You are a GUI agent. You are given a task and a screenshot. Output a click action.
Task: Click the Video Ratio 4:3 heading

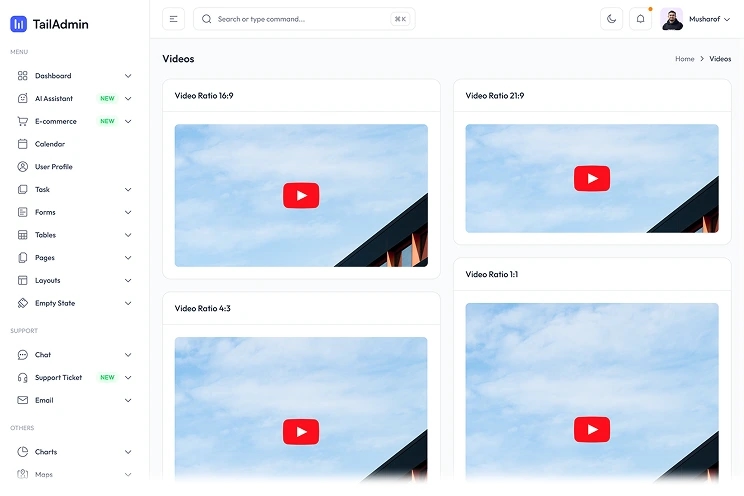[x=203, y=309]
